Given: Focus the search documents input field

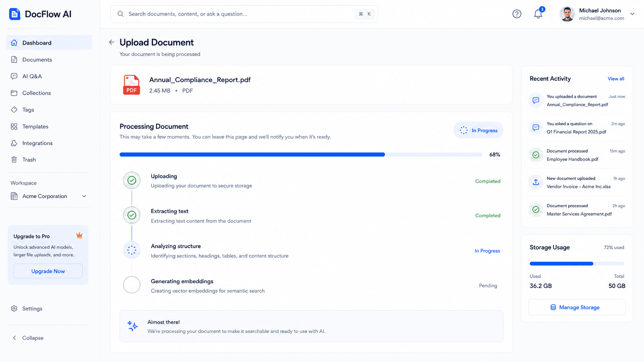Looking at the screenshot, I should [244, 14].
